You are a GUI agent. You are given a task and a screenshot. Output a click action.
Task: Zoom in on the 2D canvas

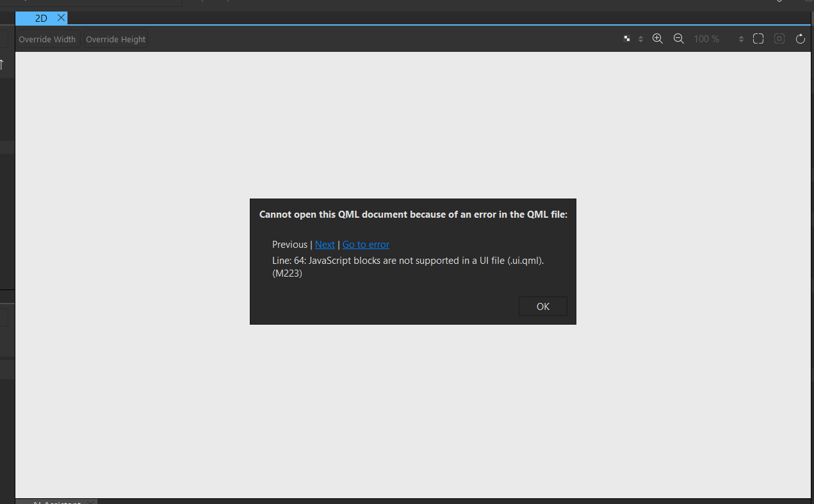pos(657,38)
